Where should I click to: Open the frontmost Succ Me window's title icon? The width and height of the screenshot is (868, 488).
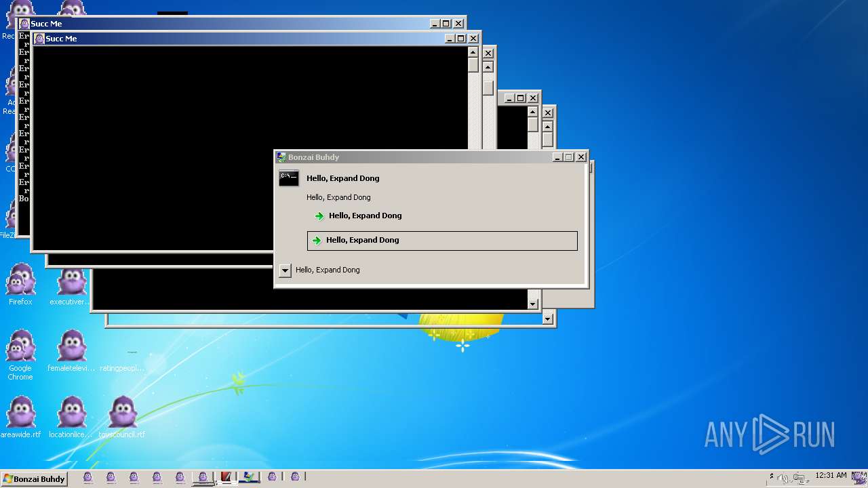39,39
